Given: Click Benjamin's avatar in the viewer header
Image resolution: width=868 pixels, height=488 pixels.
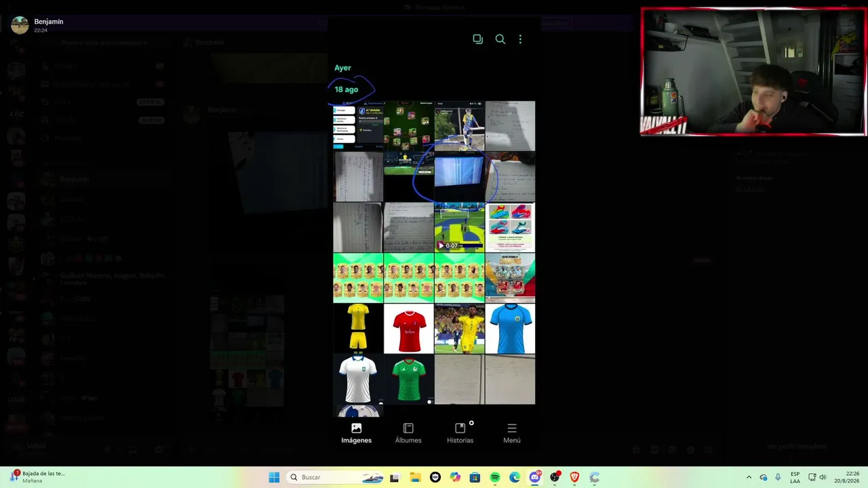Looking at the screenshot, I should (x=20, y=25).
